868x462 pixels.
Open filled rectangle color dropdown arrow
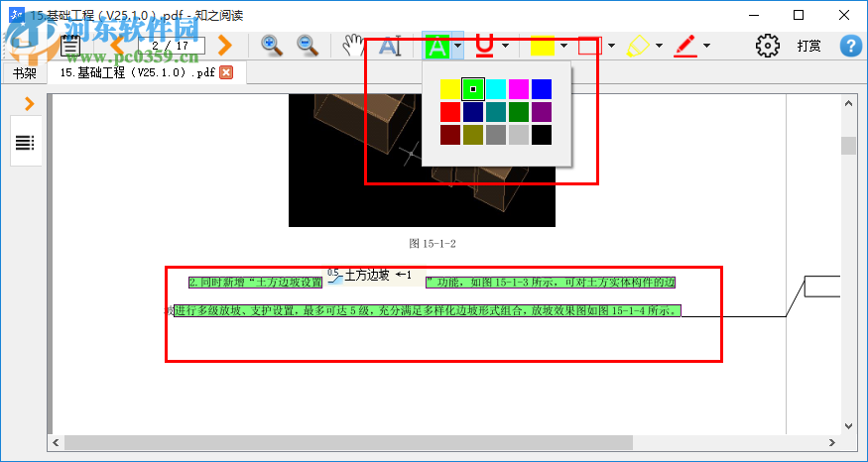pos(563,46)
